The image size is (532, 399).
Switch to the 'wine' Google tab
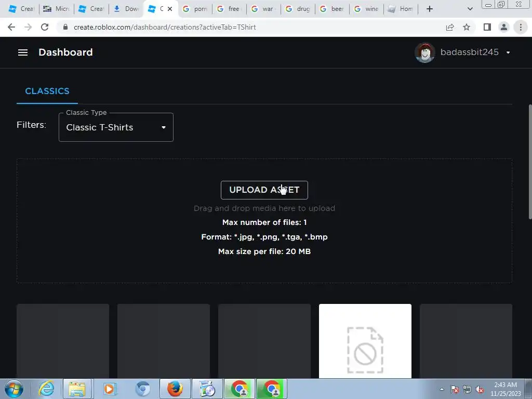pyautogui.click(x=366, y=9)
